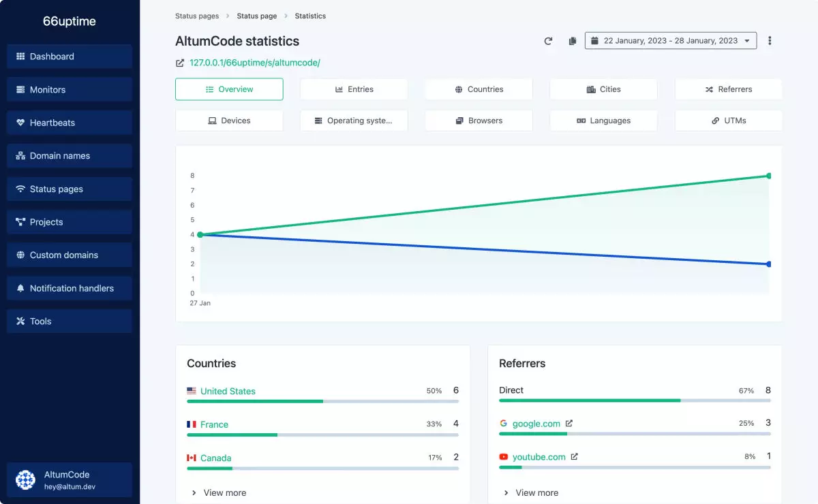Open the 127.0.0.1/66uptime/s/altumcode/ link

click(x=255, y=63)
